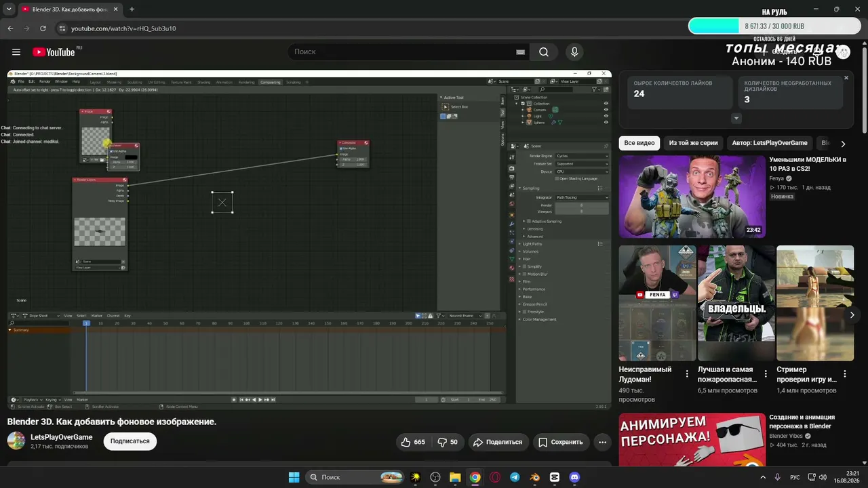This screenshot has height=488, width=868.
Task: Open Blender from the taskbar
Action: [534, 477]
